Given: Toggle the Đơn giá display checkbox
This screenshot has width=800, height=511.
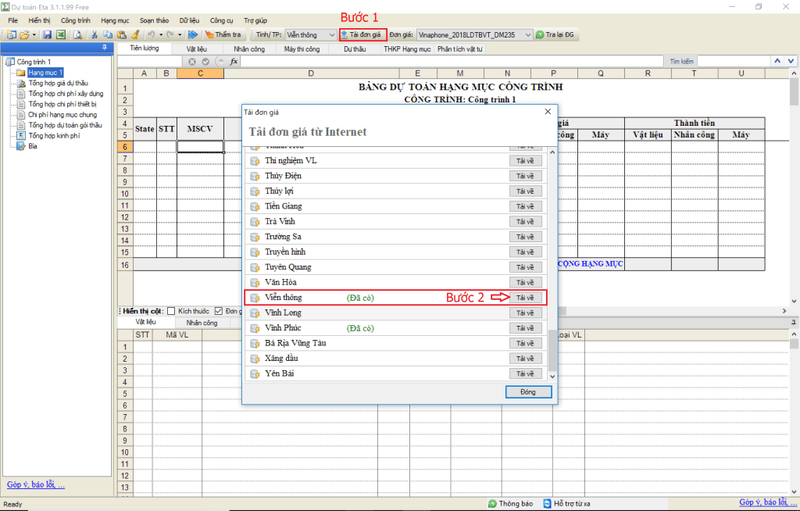Looking at the screenshot, I should 218,310.
